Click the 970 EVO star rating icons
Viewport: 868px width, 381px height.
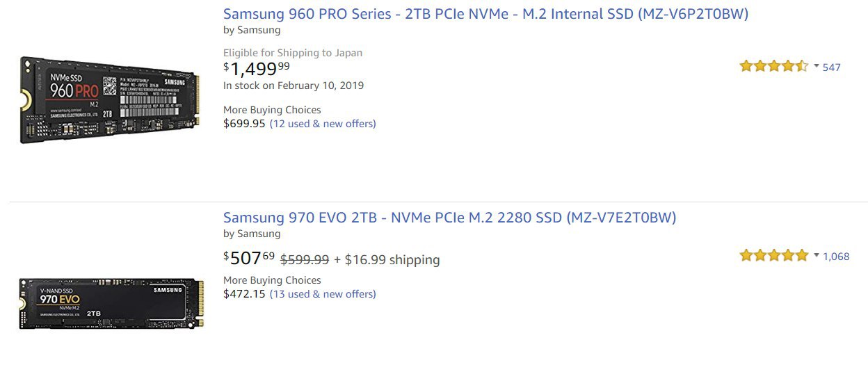tap(773, 256)
